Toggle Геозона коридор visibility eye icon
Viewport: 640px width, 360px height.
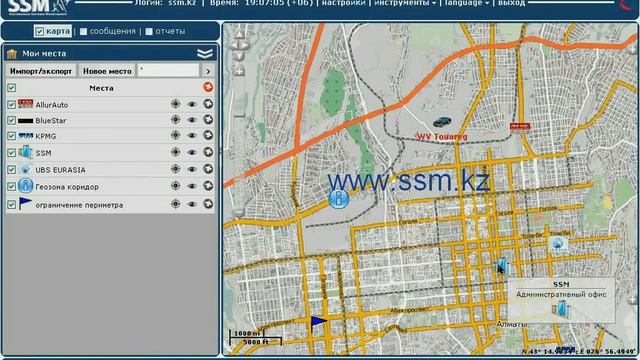[192, 186]
